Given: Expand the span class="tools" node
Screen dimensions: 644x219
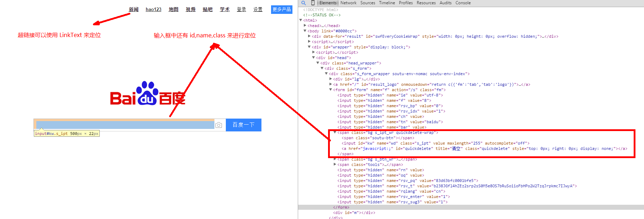Looking at the screenshot, I should 335,165.
